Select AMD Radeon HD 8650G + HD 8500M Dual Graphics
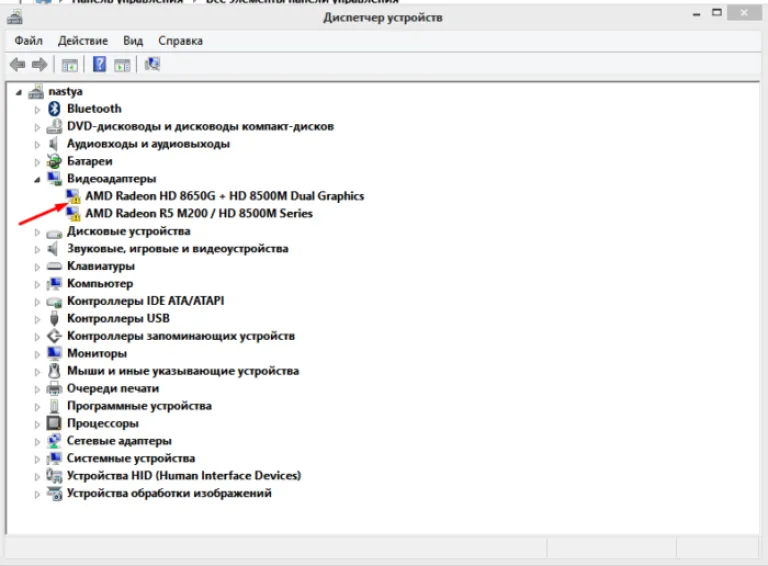 coord(225,196)
